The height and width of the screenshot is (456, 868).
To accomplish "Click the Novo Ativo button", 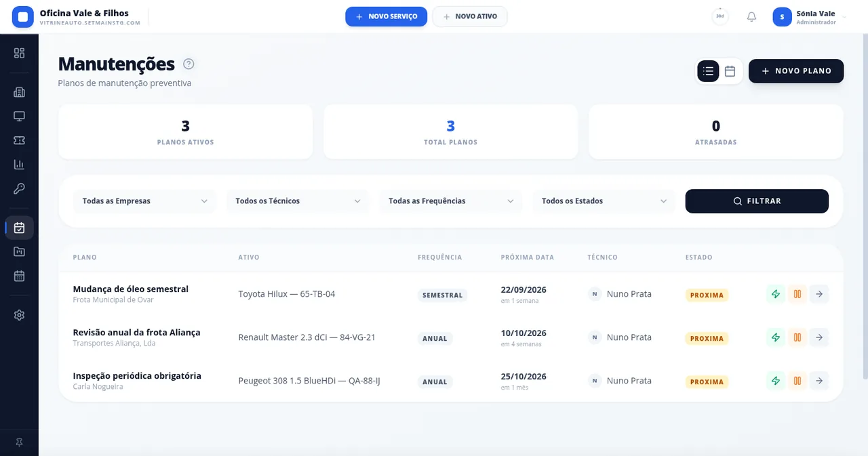I will point(470,17).
